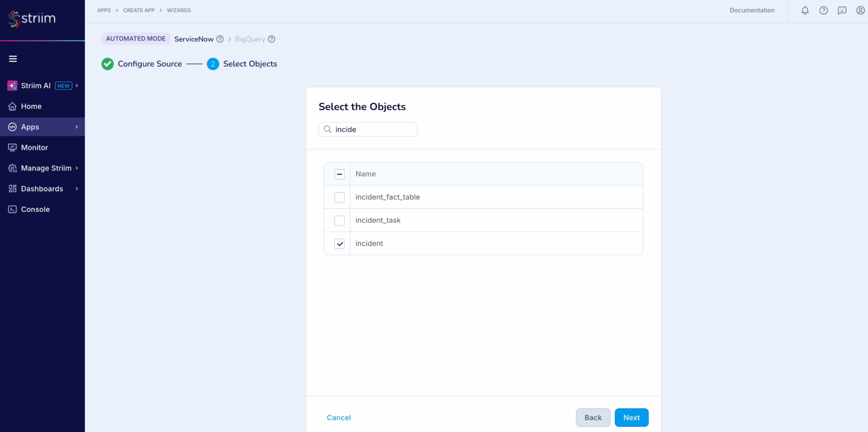Click the AUTOMATED MODE badge
Image resolution: width=868 pixels, height=432 pixels.
135,39
